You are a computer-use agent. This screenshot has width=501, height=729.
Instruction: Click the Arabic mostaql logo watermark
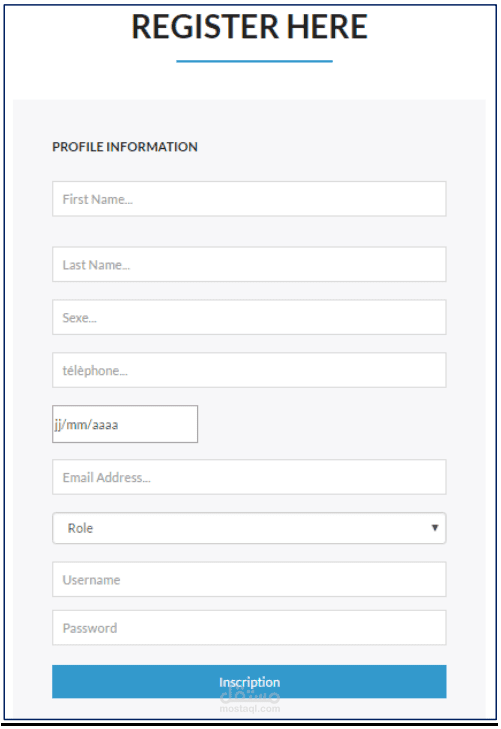click(x=250, y=695)
